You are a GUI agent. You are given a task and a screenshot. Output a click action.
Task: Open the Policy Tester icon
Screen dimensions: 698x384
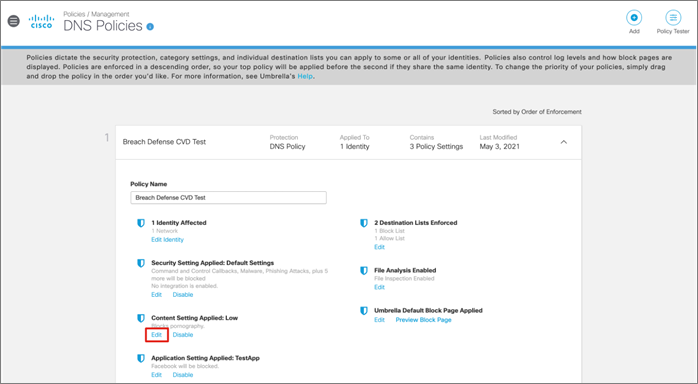click(x=673, y=18)
